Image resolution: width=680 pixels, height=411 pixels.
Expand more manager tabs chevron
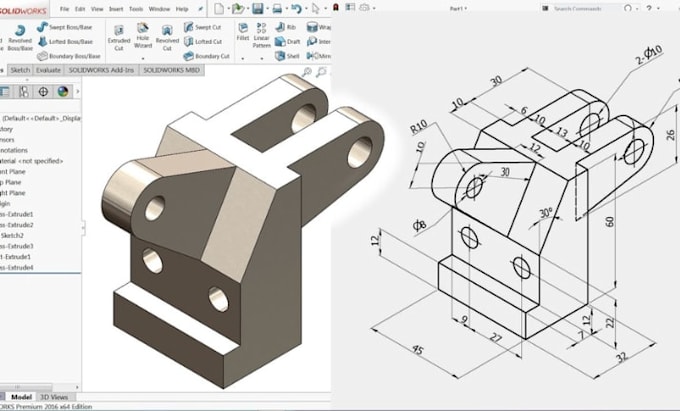(x=78, y=91)
